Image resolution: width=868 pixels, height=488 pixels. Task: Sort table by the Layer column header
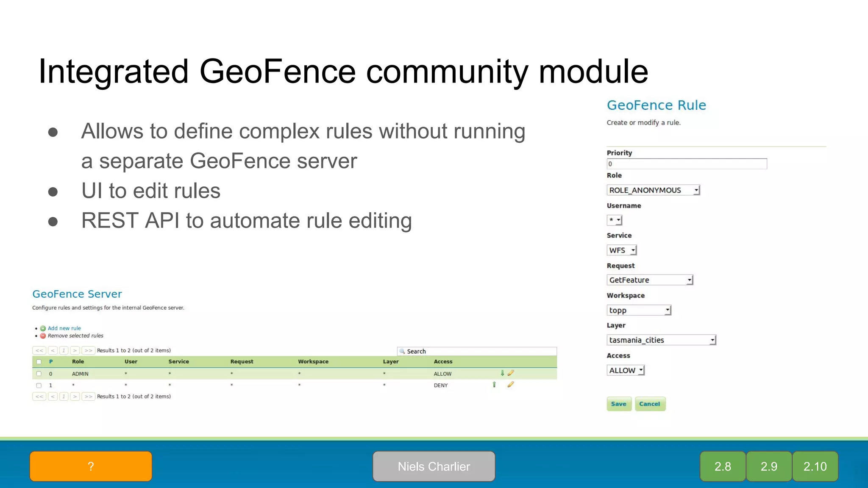click(x=391, y=362)
